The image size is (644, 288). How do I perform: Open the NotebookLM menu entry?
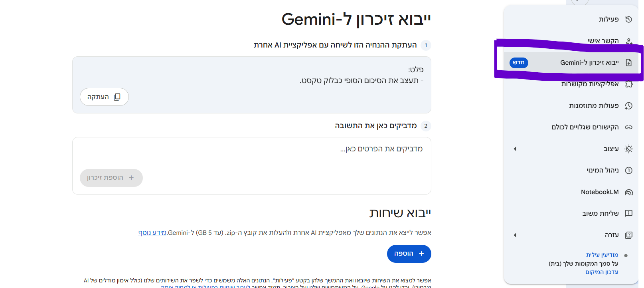[599, 192]
